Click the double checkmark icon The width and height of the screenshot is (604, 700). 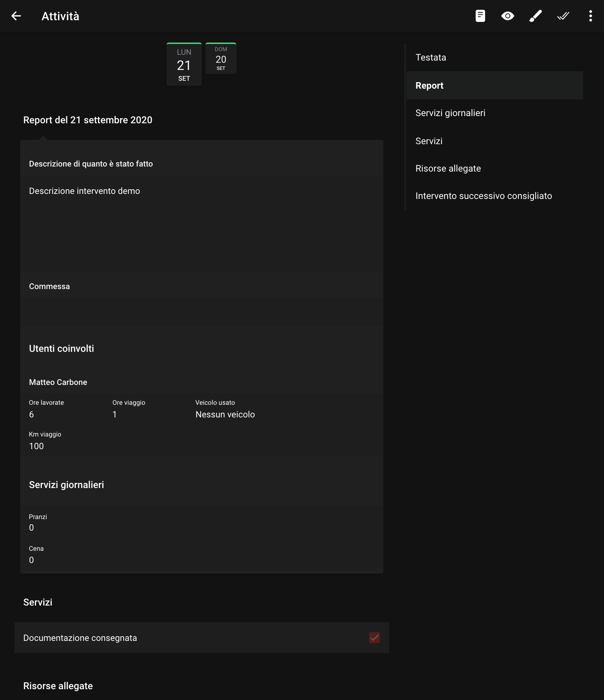point(563,16)
